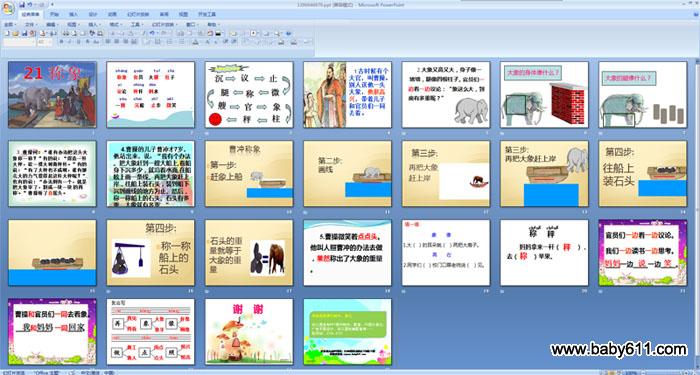Expand the 幻灯片放映 classic dropdown menu
The height and width of the screenshot is (375, 700).
164,25
